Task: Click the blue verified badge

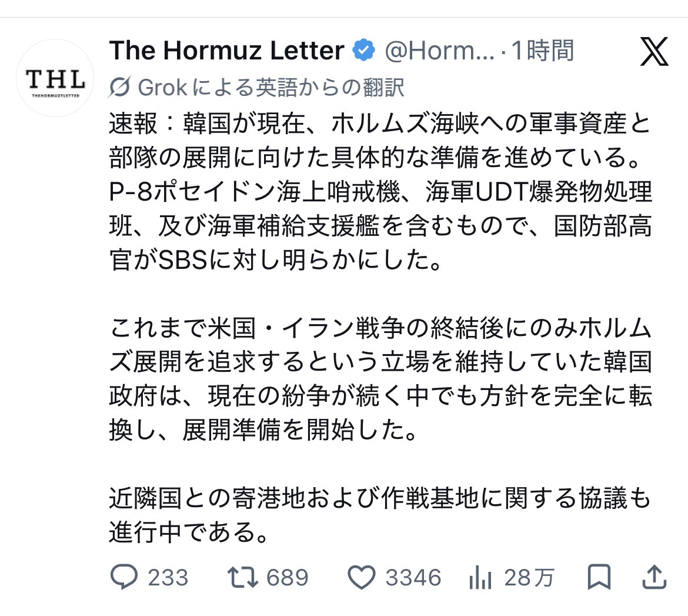Action: coord(364,50)
